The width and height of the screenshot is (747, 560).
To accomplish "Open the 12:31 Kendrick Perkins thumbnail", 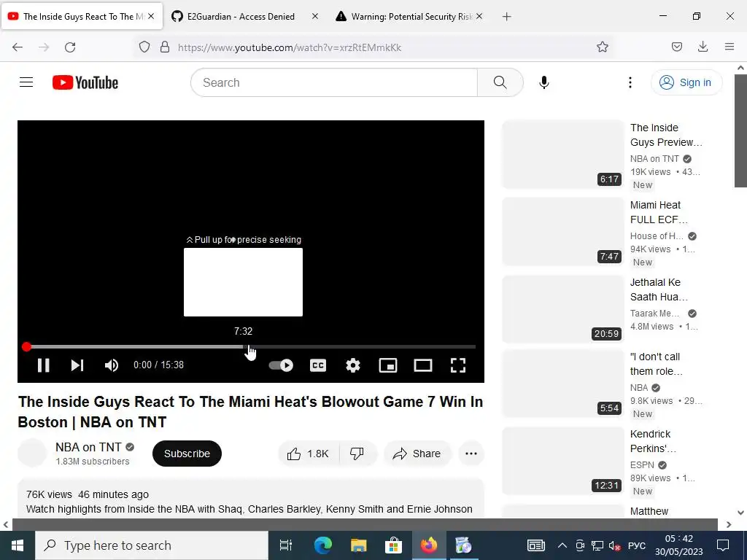I will (562, 461).
